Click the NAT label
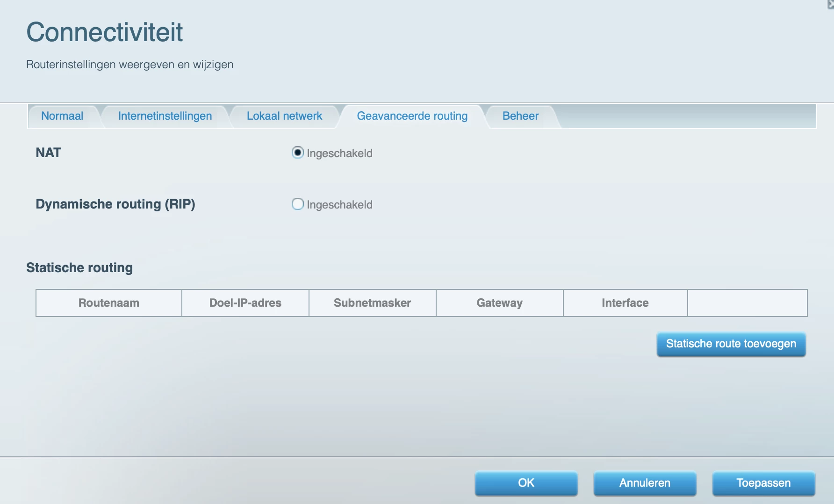This screenshot has height=504, width=834. tap(48, 153)
